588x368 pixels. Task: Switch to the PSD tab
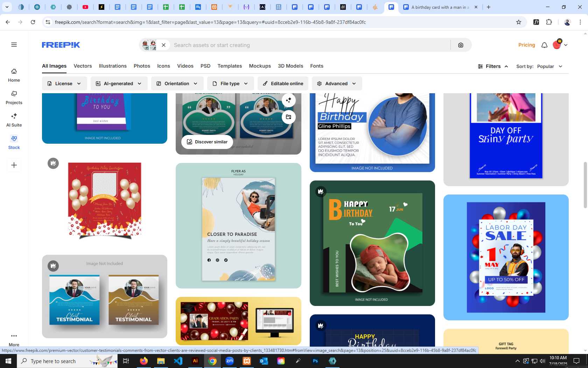click(x=205, y=66)
